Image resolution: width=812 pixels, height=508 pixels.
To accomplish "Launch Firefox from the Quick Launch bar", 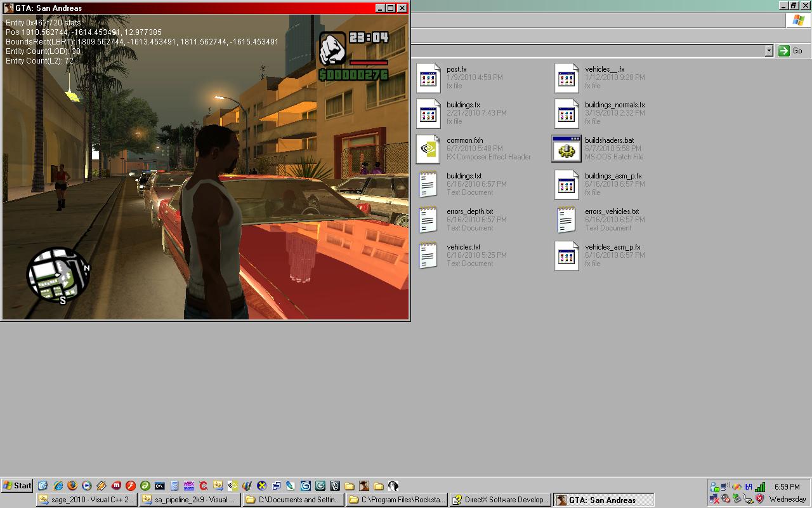I will (x=72, y=486).
